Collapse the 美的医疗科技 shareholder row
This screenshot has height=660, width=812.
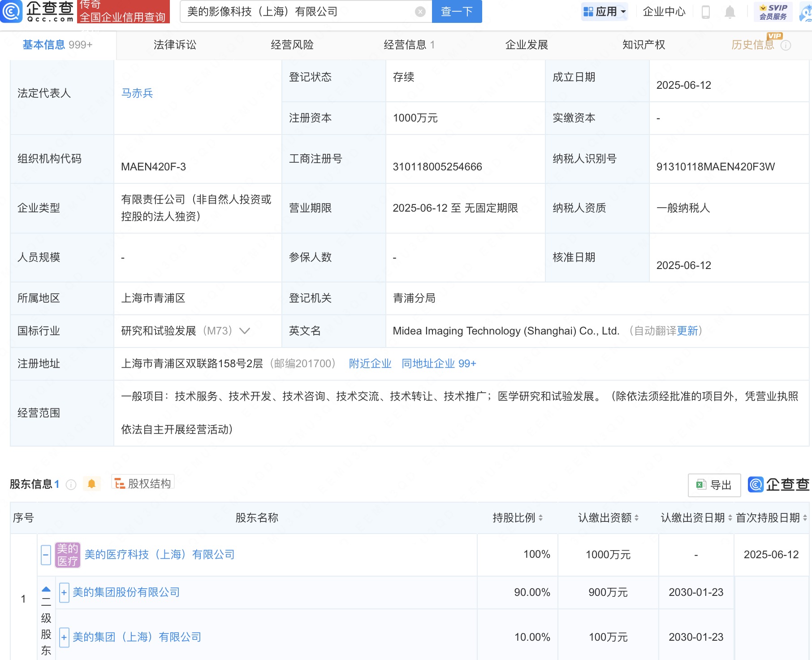pyautogui.click(x=46, y=555)
